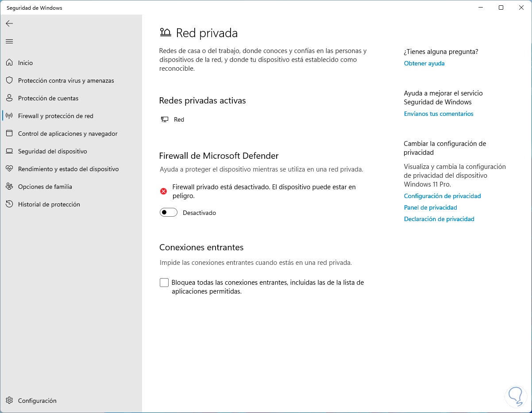This screenshot has width=532, height=413.
Task: Turn on the Microsoft Defender Firewall toggle
Action: pos(168,213)
